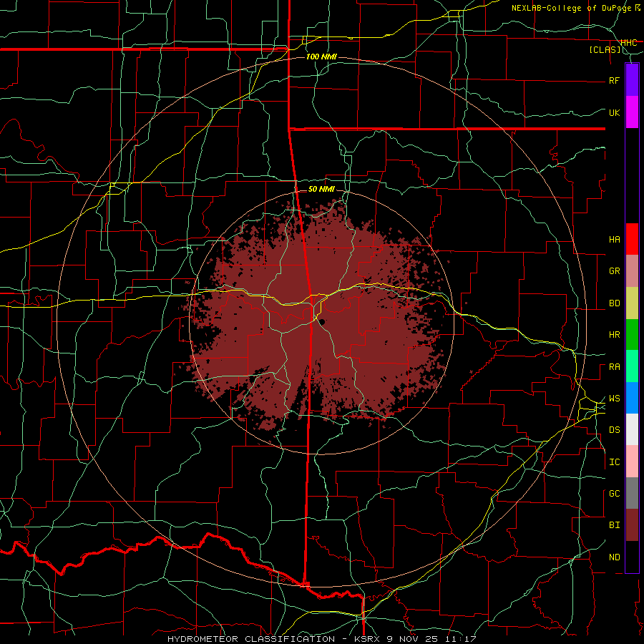Click the [CLAS] units label

coord(605,50)
